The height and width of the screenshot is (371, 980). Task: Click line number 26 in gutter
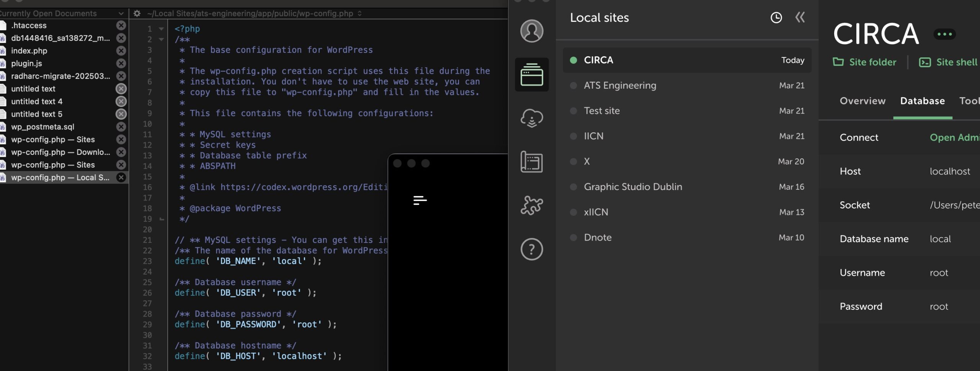147,293
